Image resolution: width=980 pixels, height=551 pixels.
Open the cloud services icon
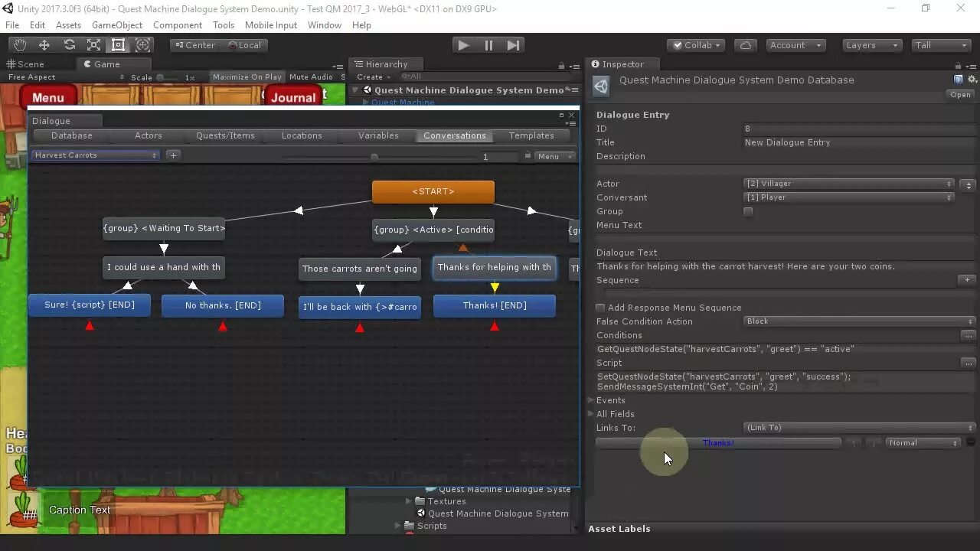[x=746, y=45]
